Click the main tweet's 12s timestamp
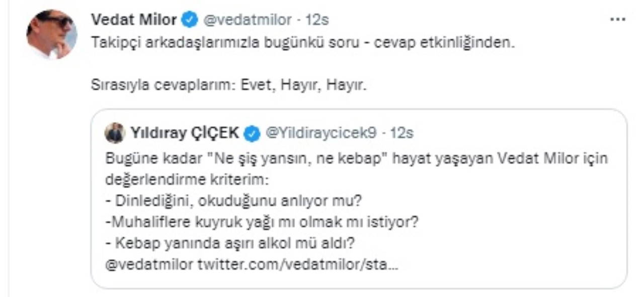Image resolution: width=644 pixels, height=297 pixels. click(x=317, y=21)
